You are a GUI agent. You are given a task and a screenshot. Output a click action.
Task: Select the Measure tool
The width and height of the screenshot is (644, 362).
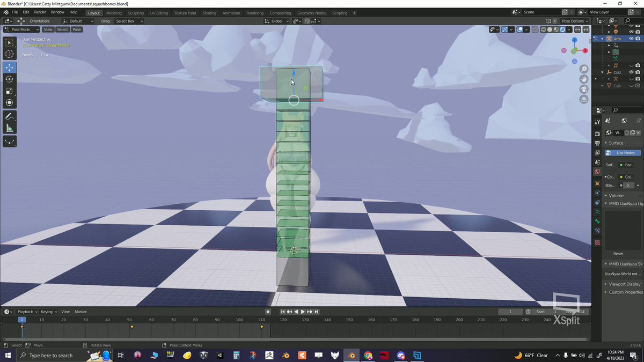point(9,128)
